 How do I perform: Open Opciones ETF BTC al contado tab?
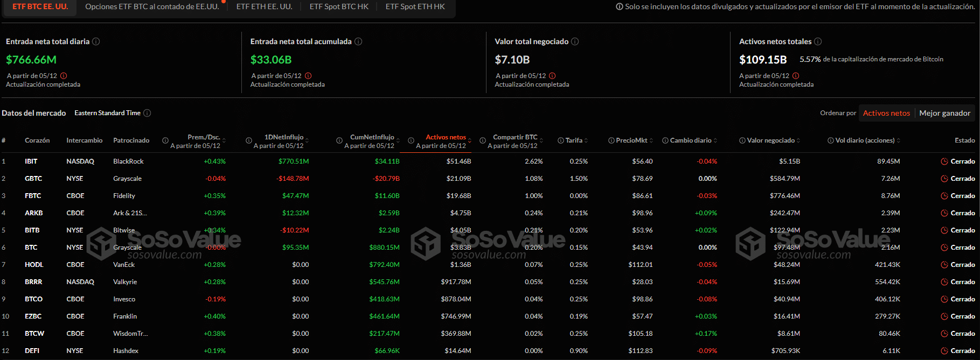coord(152,6)
